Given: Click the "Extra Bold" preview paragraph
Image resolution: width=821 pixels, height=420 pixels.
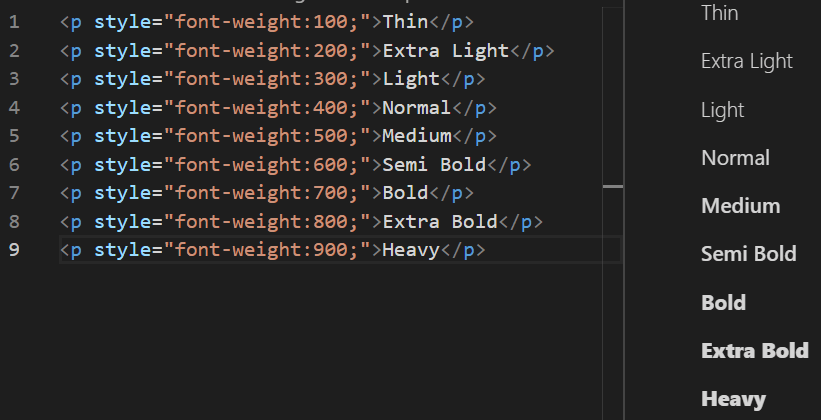Looking at the screenshot, I should (x=755, y=351).
